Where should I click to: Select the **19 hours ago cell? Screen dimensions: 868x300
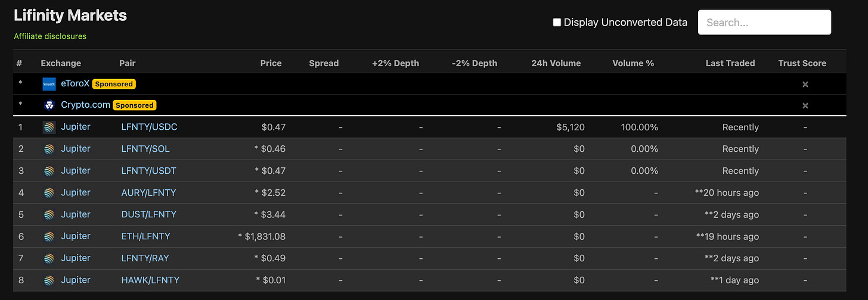727,236
